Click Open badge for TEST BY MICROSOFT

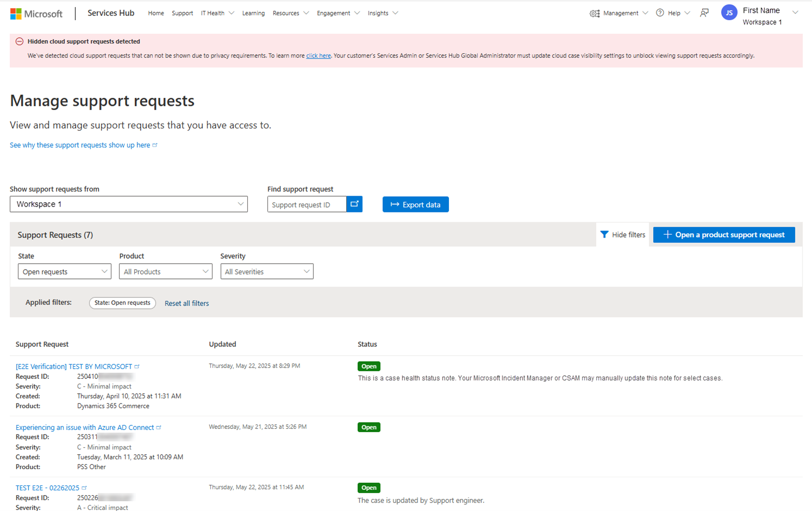click(x=369, y=366)
